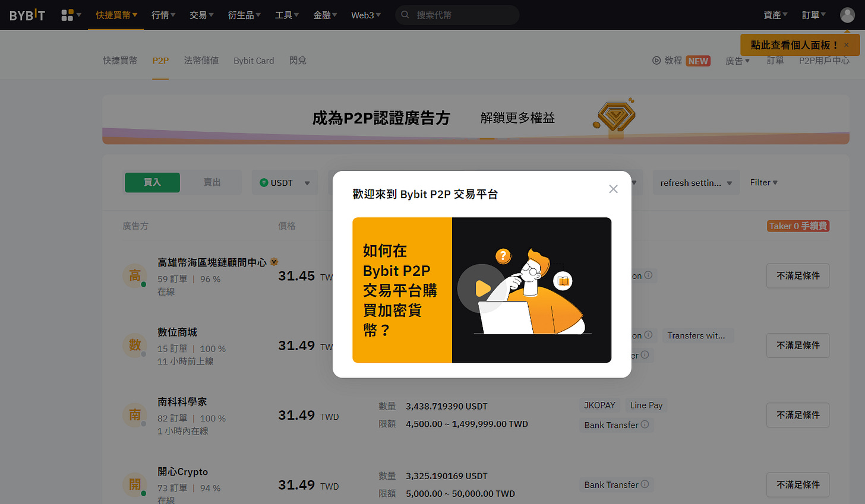Click the 數 advertiser avatar
Viewport: 865px width, 504px height.
pos(135,345)
